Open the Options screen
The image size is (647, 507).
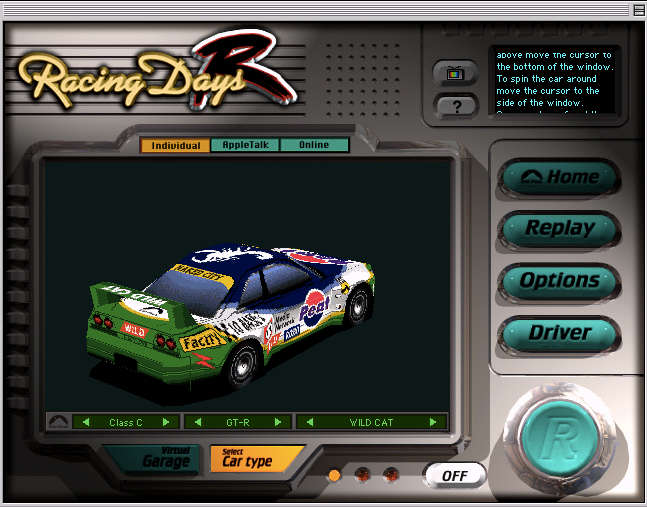(x=559, y=281)
